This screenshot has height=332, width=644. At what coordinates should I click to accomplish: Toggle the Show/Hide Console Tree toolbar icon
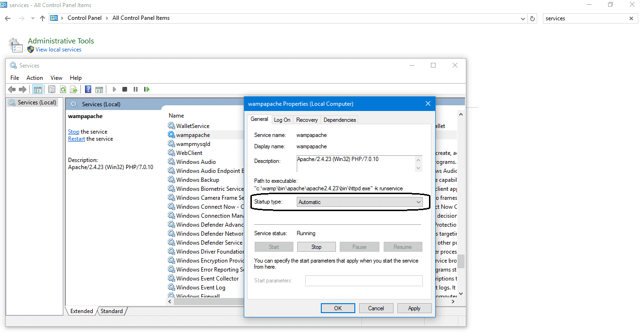coord(38,89)
